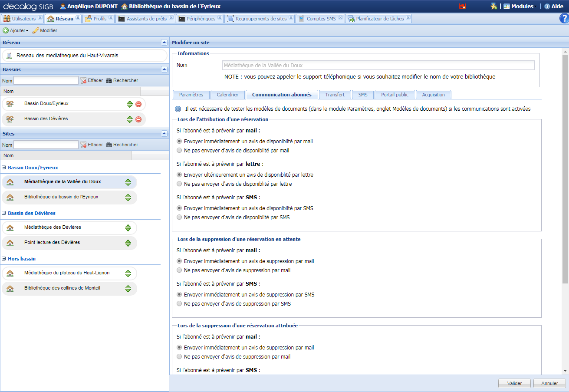
Task: Click the blue help question mark icon
Action: tap(564, 18)
